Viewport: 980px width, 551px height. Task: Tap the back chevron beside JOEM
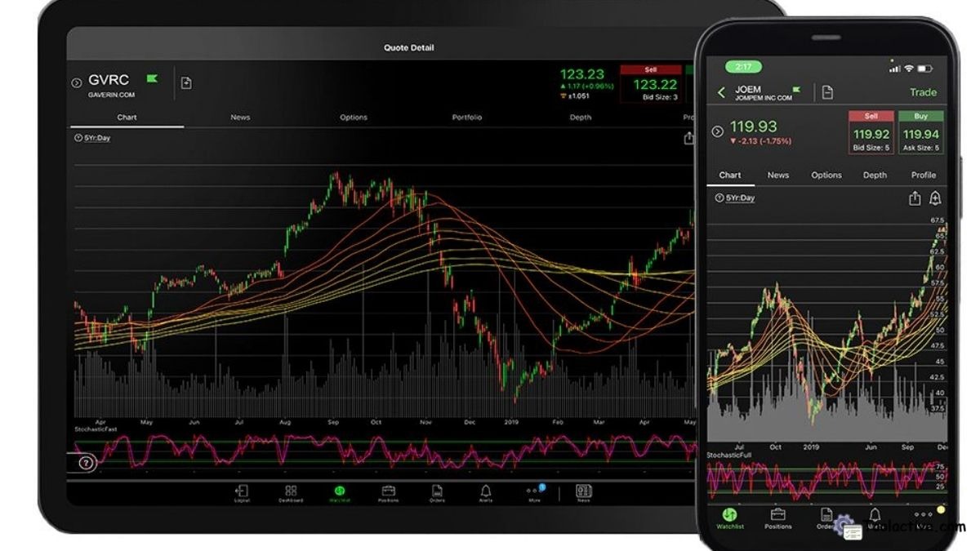(x=721, y=91)
